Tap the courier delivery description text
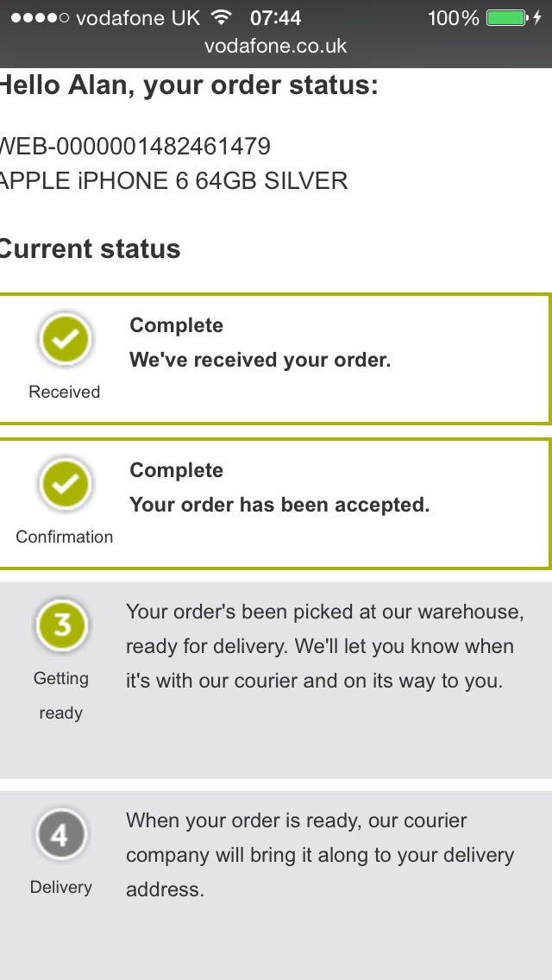 point(320,855)
